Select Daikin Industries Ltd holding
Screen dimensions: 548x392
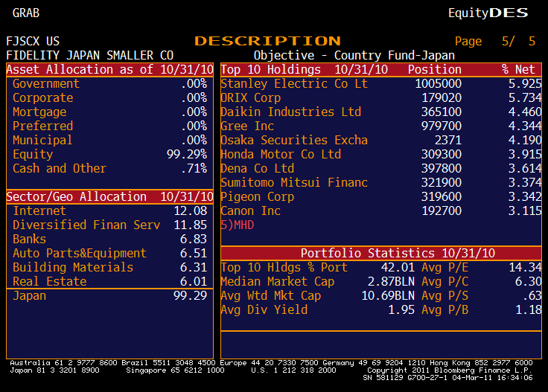point(290,112)
